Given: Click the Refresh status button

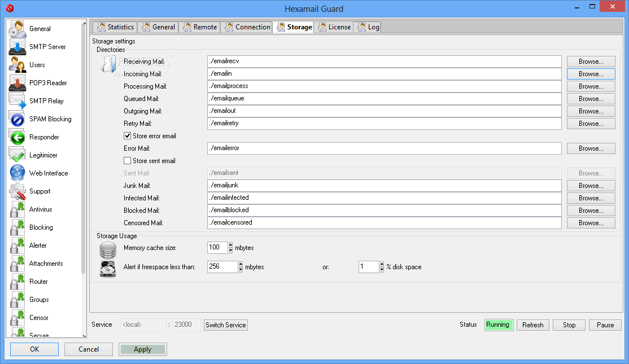Looking at the screenshot, I should tap(532, 324).
